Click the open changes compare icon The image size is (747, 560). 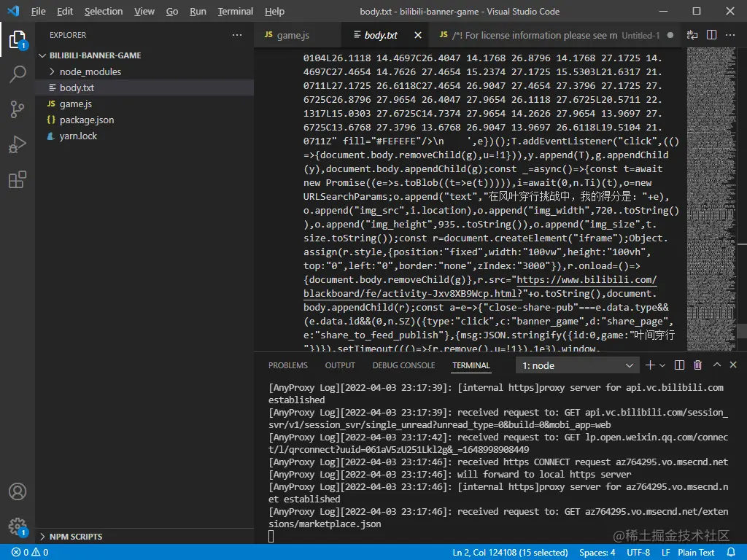click(x=692, y=35)
